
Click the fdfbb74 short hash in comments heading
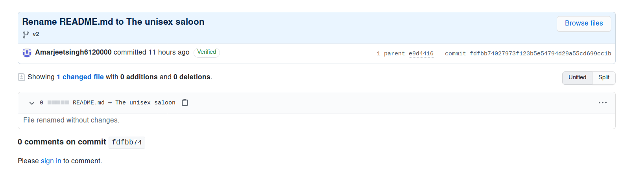click(127, 142)
